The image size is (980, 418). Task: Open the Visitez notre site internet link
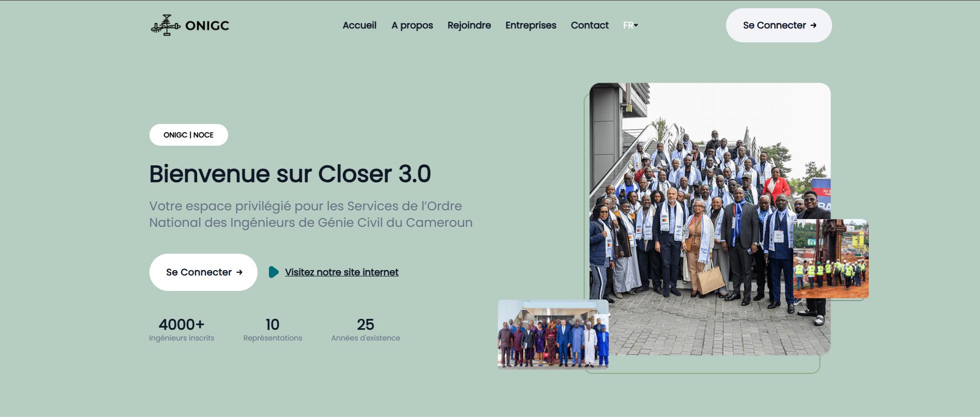(341, 272)
